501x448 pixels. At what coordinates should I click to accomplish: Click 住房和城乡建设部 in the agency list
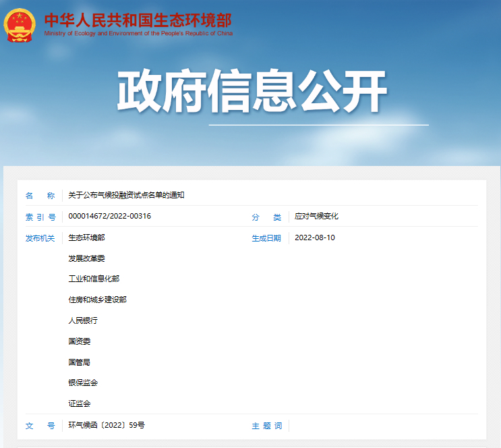tap(97, 300)
